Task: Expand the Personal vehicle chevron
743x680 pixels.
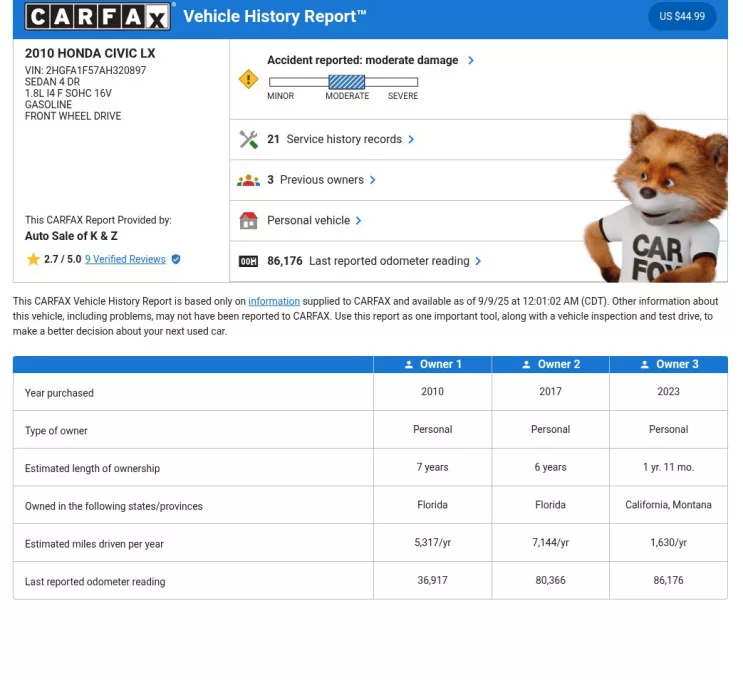Action: coord(359,221)
